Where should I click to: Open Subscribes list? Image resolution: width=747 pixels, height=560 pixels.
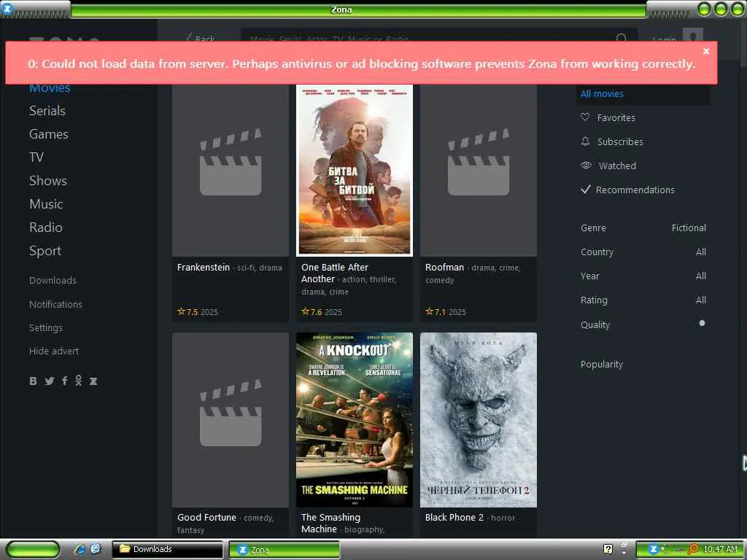pos(620,142)
